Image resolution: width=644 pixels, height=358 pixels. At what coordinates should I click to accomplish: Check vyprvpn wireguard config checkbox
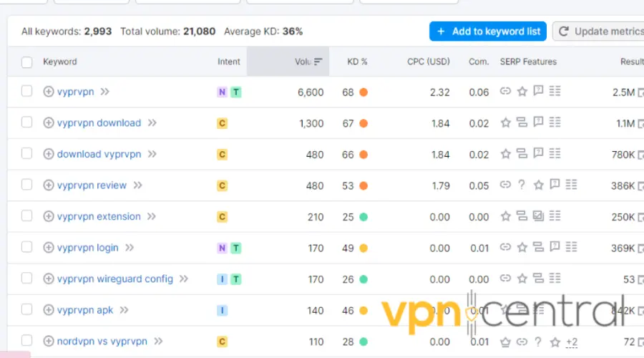coord(26,279)
